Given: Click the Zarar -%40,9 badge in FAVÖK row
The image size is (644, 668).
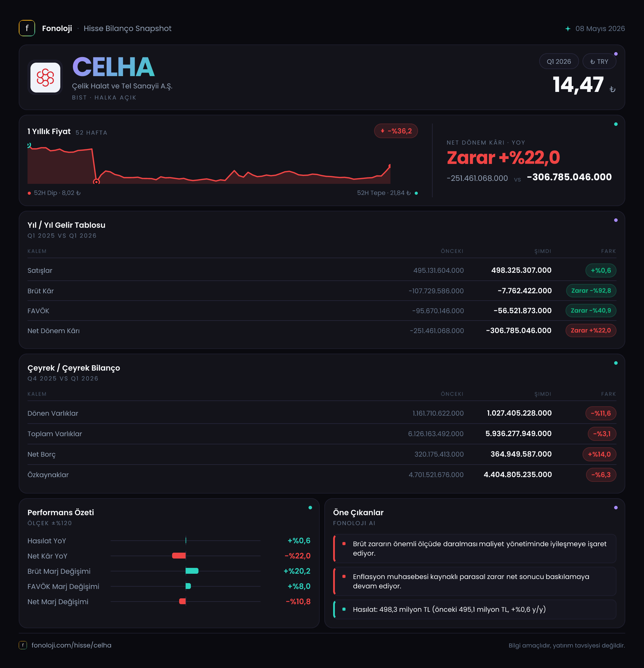Looking at the screenshot, I should pos(591,311).
